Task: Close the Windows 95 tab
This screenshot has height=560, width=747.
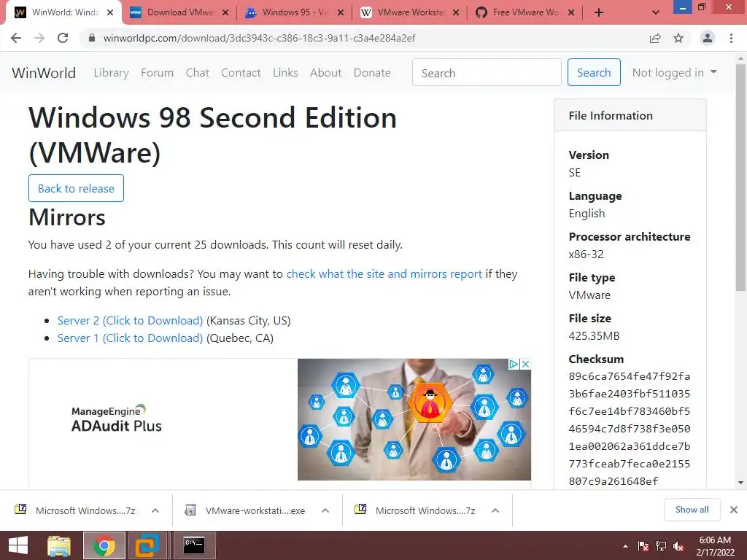Action: [341, 13]
